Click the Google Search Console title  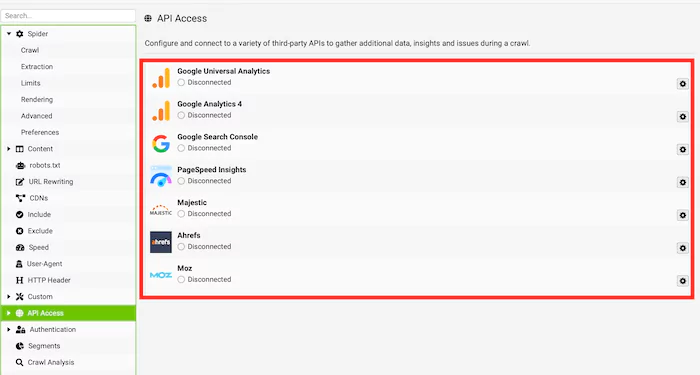(x=217, y=137)
